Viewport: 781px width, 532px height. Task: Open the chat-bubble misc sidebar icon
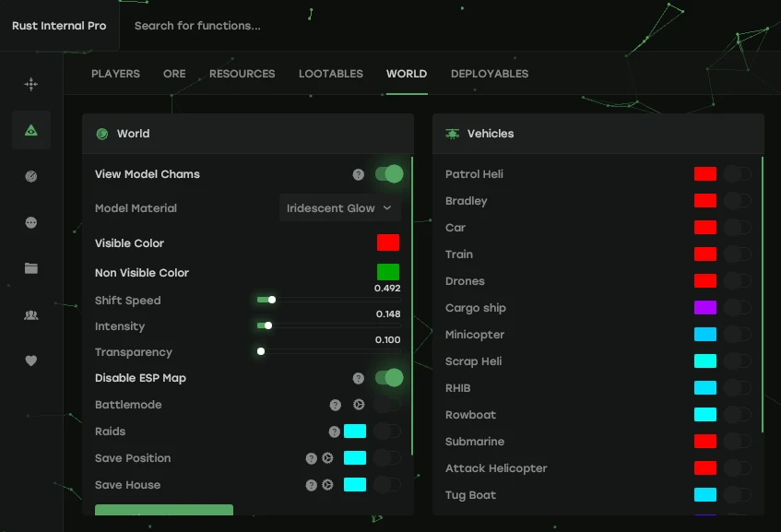pyautogui.click(x=30, y=222)
